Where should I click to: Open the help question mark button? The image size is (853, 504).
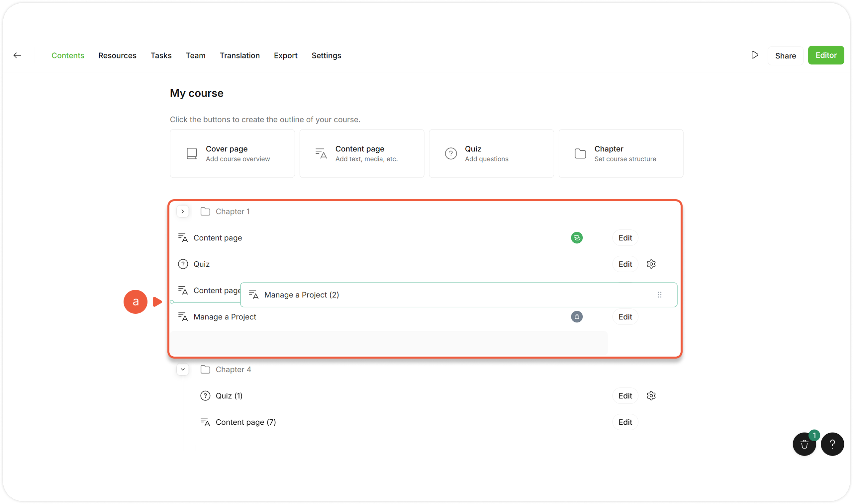point(832,444)
